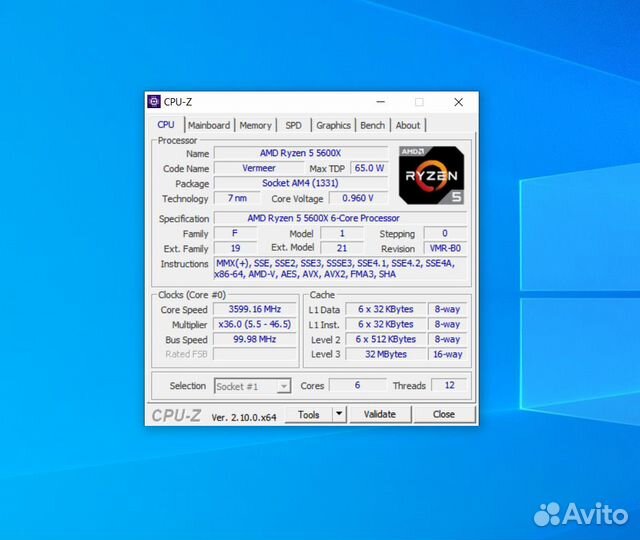Viewport: 640px width, 540px height.
Task: Open the Socket #1 selection dropdown
Action: click(252, 386)
